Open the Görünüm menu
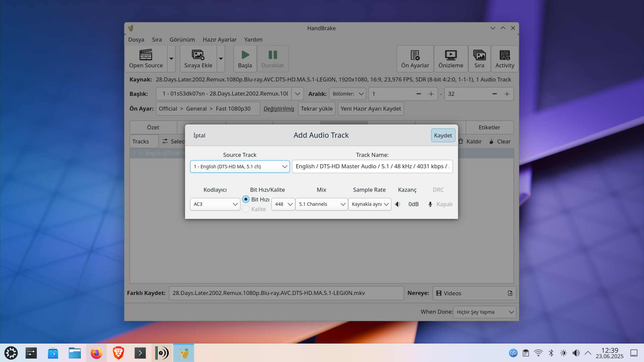 coord(182,40)
